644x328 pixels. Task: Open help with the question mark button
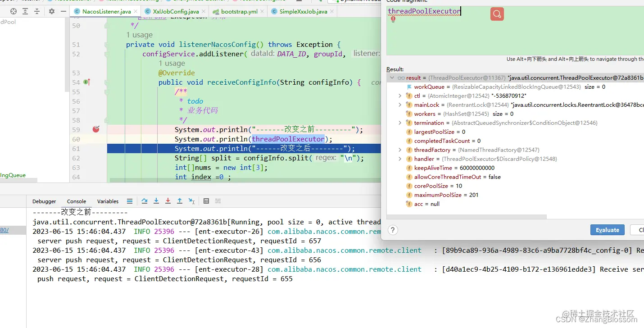pyautogui.click(x=393, y=230)
